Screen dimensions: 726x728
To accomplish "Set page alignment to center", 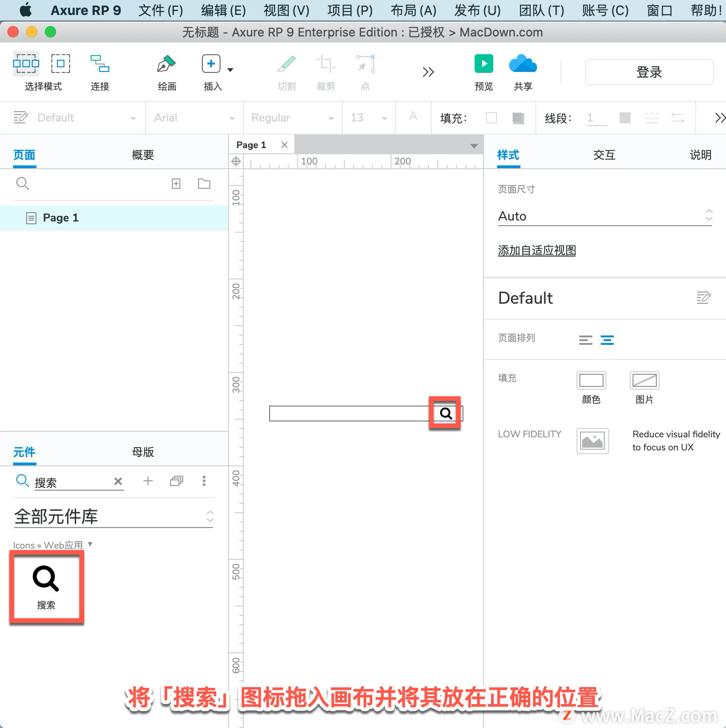I will tap(607, 340).
